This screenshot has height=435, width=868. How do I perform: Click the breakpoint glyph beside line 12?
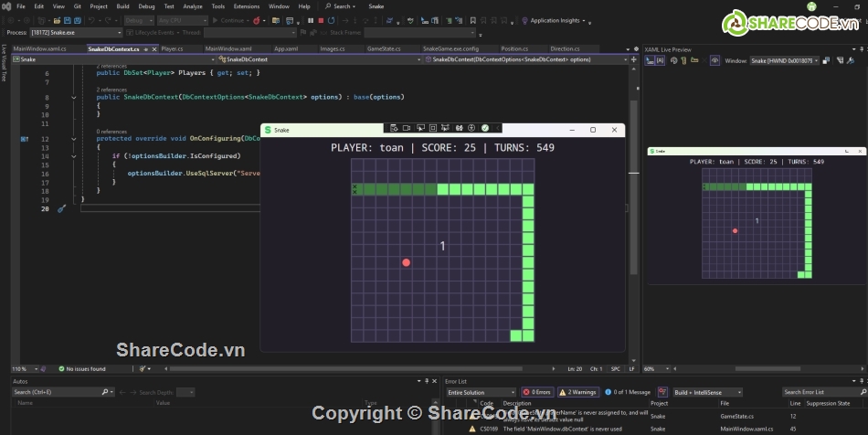coord(25,139)
